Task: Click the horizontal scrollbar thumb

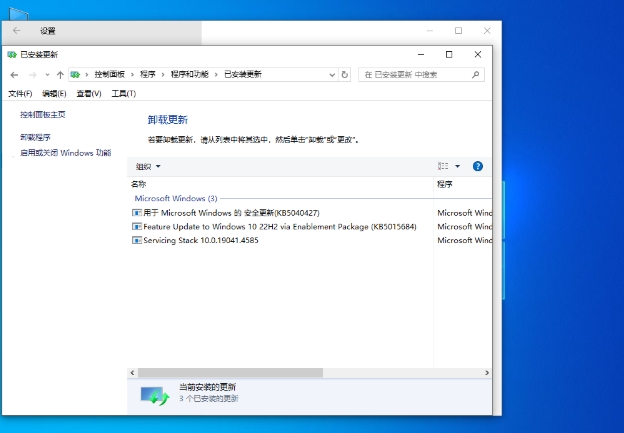Action: coord(230,373)
